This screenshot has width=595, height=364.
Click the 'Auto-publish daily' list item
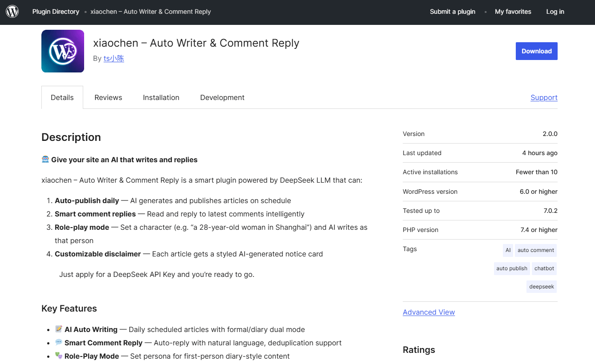click(173, 200)
